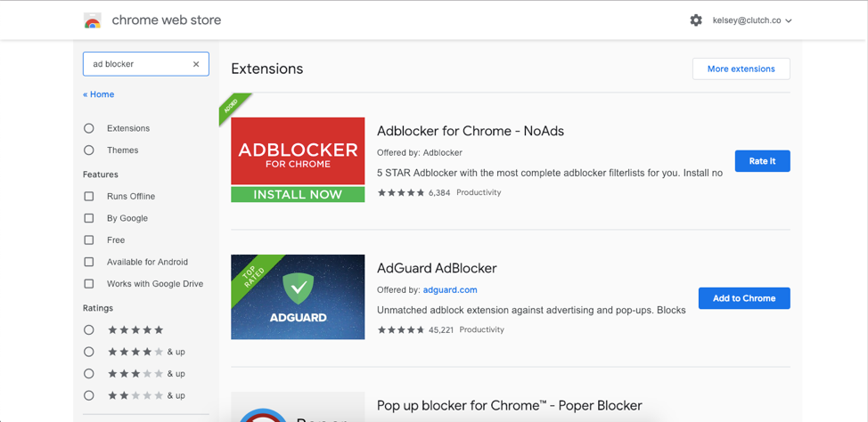Open the AdGuard shield thumbnail
Image resolution: width=868 pixels, height=422 pixels.
click(298, 297)
